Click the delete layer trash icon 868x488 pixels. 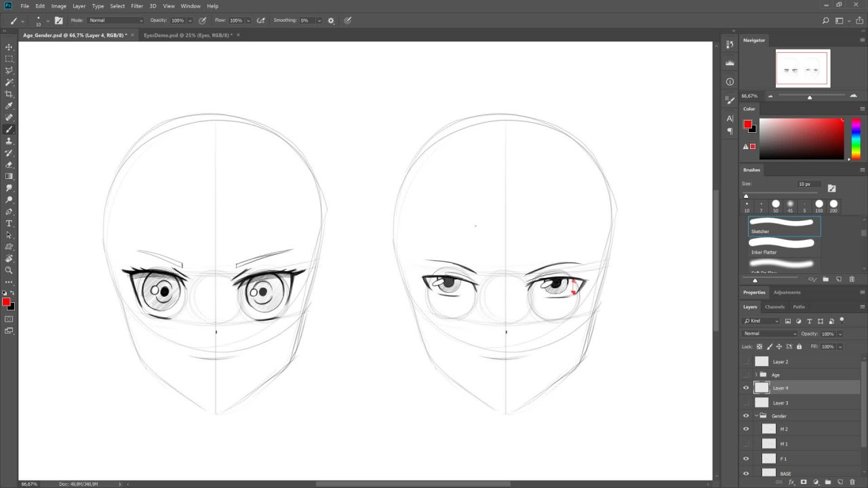(852, 483)
